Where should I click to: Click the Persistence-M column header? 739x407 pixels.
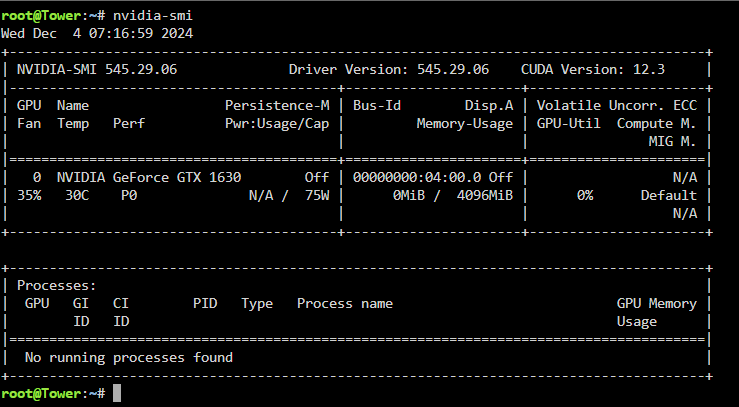[277, 106]
